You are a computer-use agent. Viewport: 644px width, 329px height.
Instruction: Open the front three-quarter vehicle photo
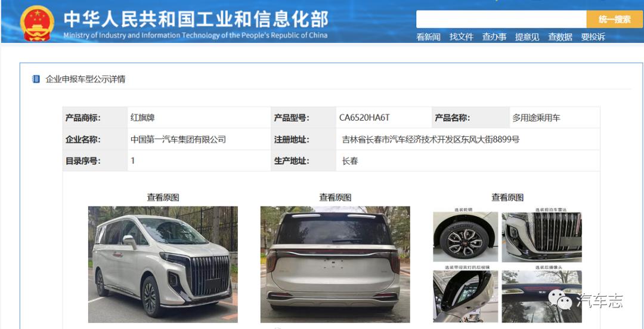click(163, 265)
